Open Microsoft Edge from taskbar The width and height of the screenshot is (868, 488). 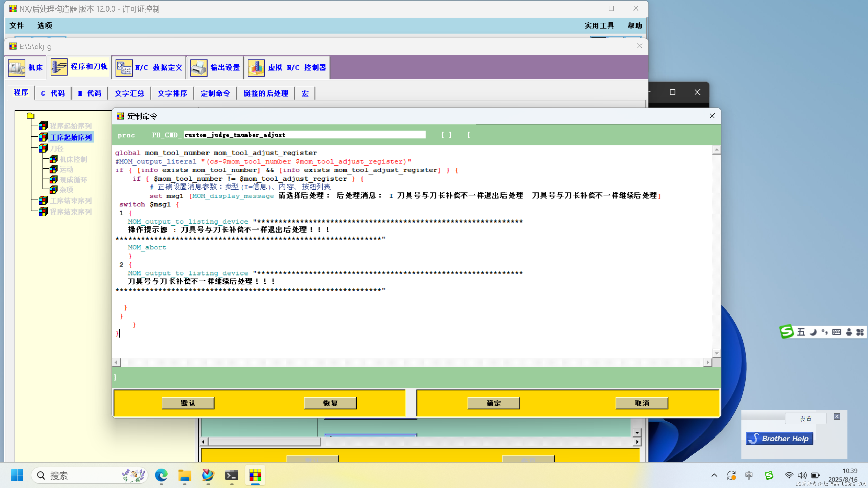point(161,475)
